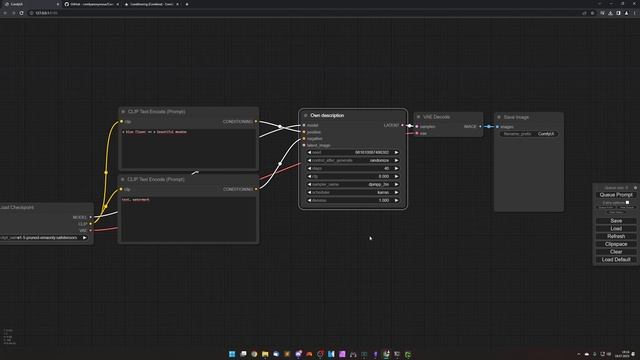Go back using the browser back arrow

[5, 13]
